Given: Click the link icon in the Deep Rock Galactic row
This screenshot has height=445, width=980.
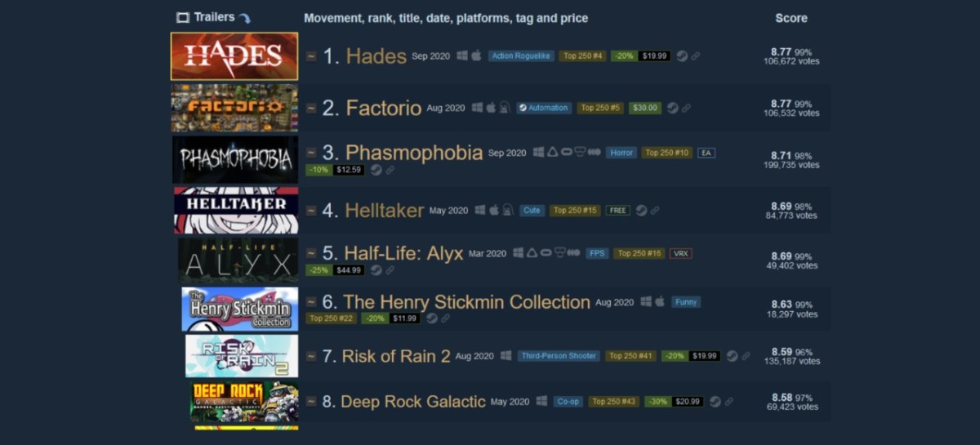Looking at the screenshot, I should pyautogui.click(x=728, y=402).
